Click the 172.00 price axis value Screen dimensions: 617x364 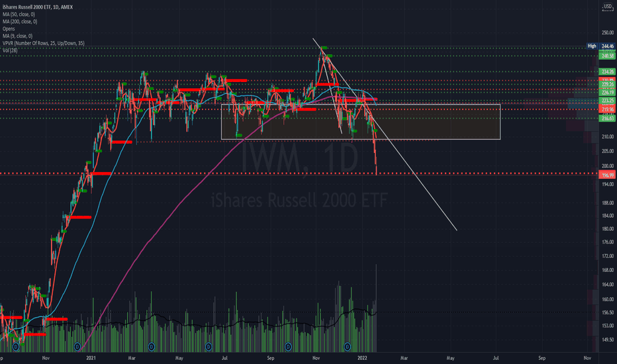[608, 256]
